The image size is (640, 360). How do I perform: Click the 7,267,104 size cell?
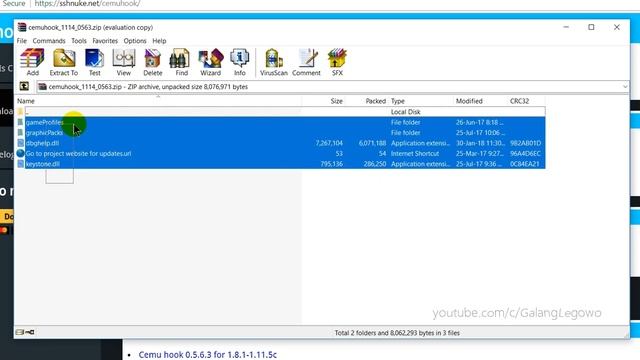point(329,143)
